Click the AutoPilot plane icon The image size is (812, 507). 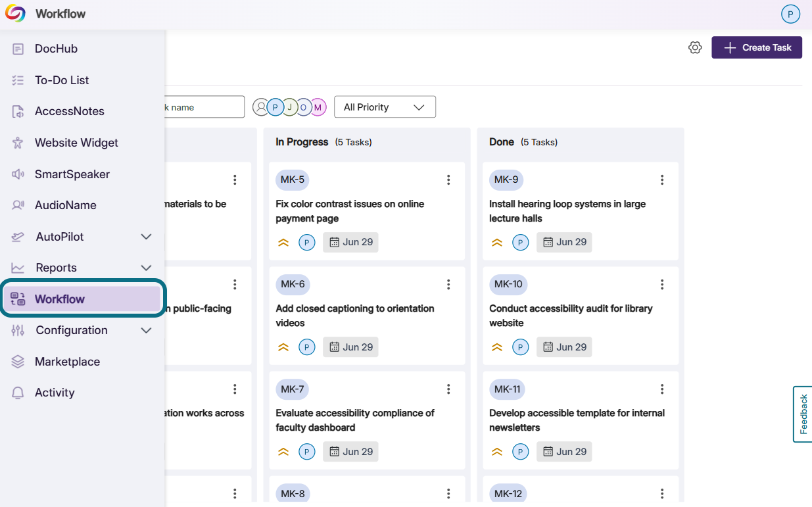(x=18, y=237)
